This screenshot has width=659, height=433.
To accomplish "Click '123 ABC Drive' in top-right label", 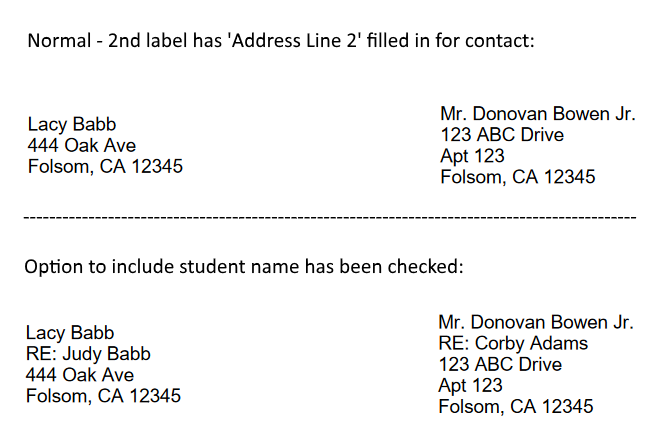I will click(502, 135).
